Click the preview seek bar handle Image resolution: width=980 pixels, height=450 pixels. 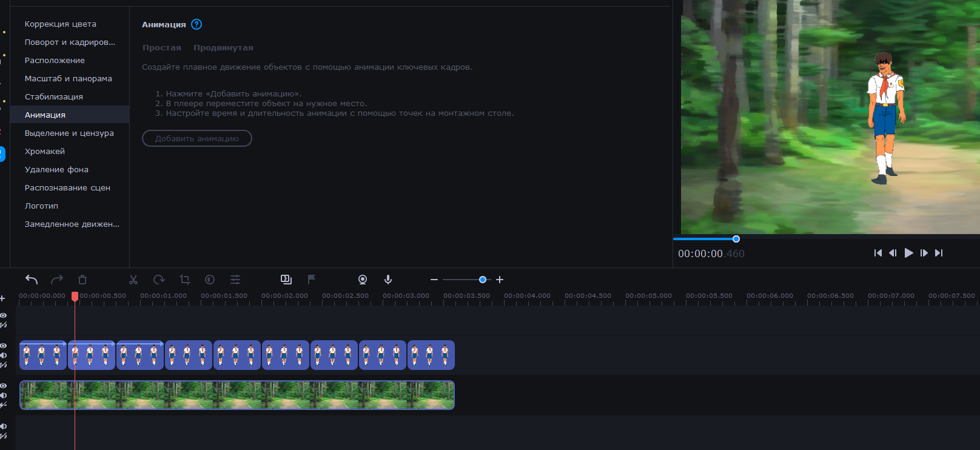click(x=736, y=239)
